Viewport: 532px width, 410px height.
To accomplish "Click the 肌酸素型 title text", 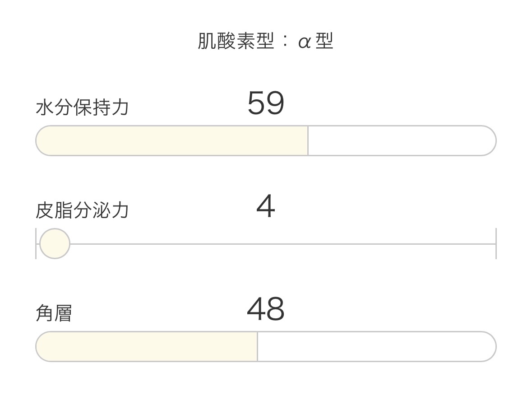I will (x=236, y=42).
